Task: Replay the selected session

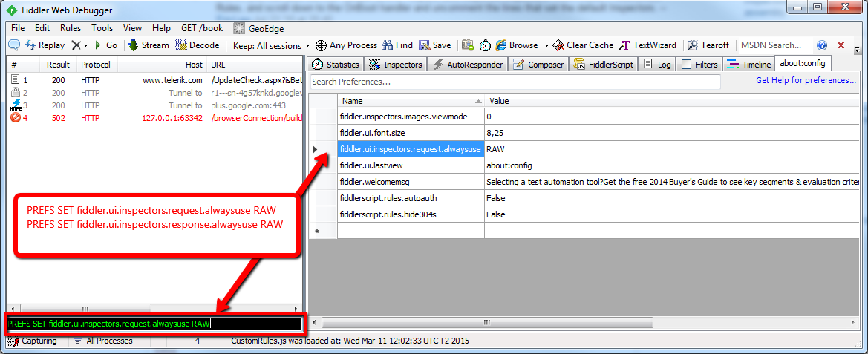Action: pyautogui.click(x=45, y=45)
